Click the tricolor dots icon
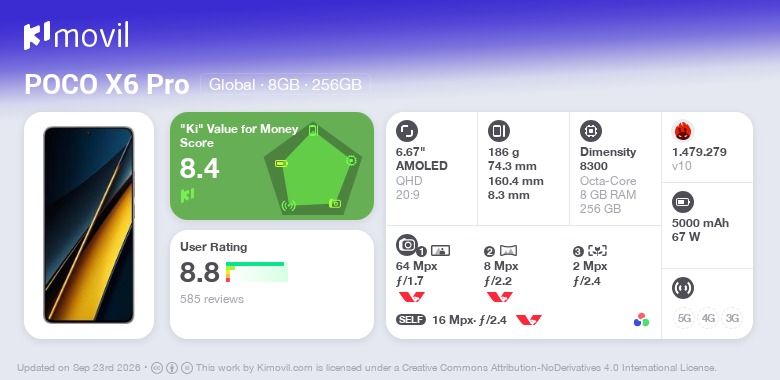The width and height of the screenshot is (780, 380). [641, 320]
